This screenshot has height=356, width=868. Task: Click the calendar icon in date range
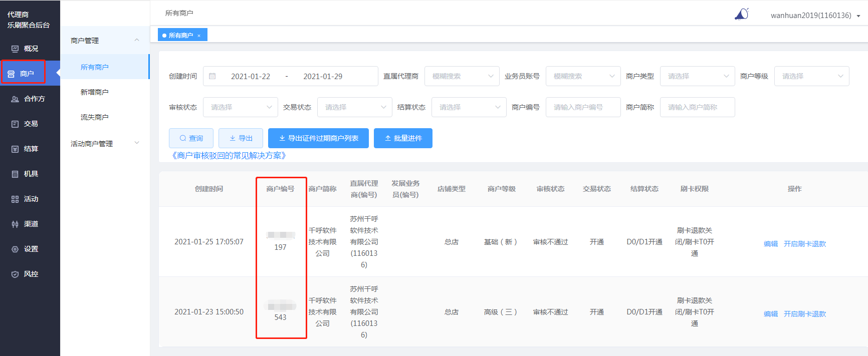point(212,76)
